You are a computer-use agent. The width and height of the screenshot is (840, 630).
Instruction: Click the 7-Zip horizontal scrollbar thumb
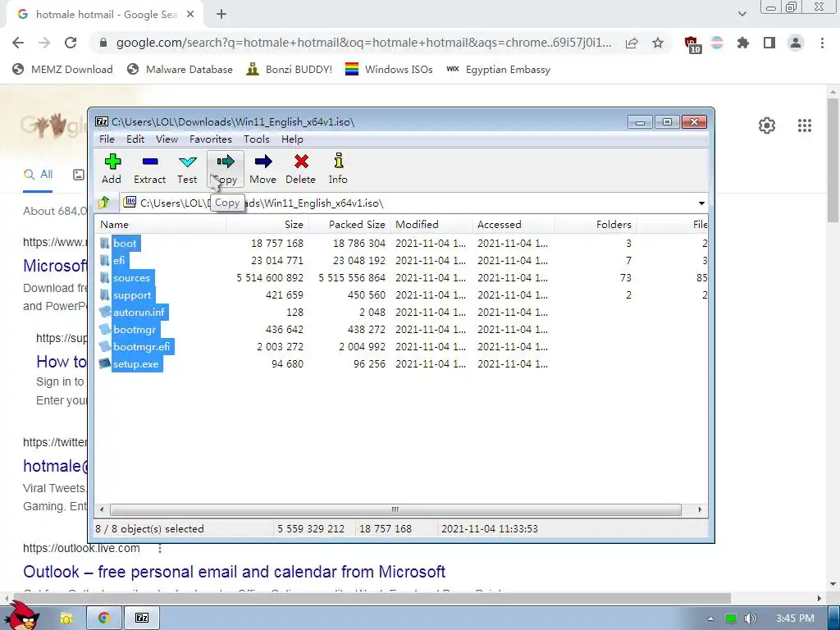point(395,509)
